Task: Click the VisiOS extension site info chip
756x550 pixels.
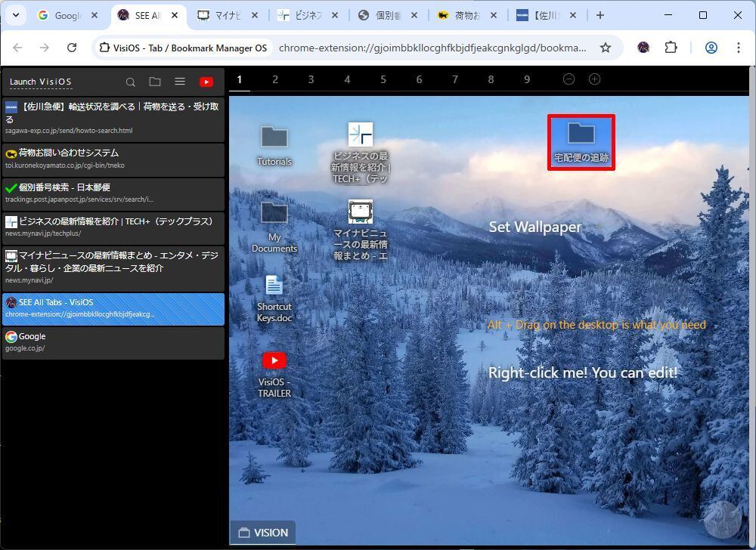Action: (183, 48)
